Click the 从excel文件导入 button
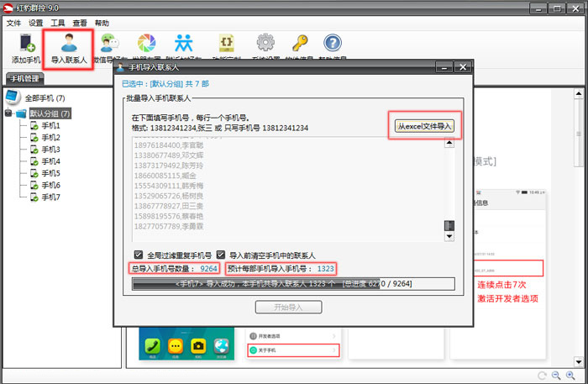The image size is (588, 384). (x=424, y=126)
